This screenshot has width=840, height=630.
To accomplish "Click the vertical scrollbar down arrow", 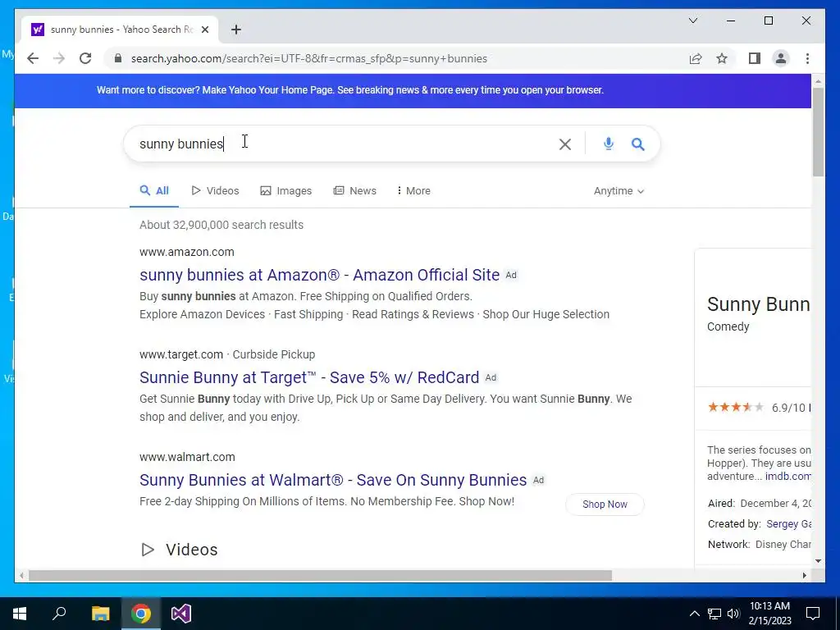I will [x=818, y=561].
